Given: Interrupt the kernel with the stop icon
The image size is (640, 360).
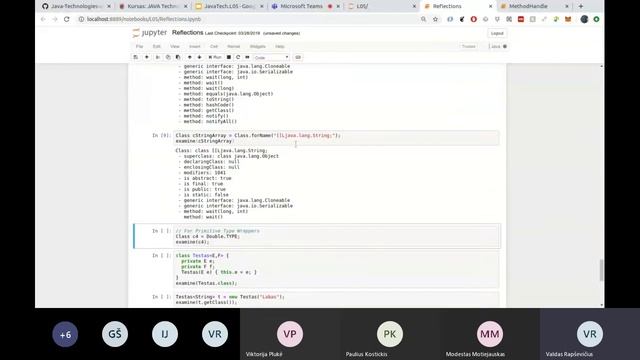Looking at the screenshot, I should click(x=229, y=58).
